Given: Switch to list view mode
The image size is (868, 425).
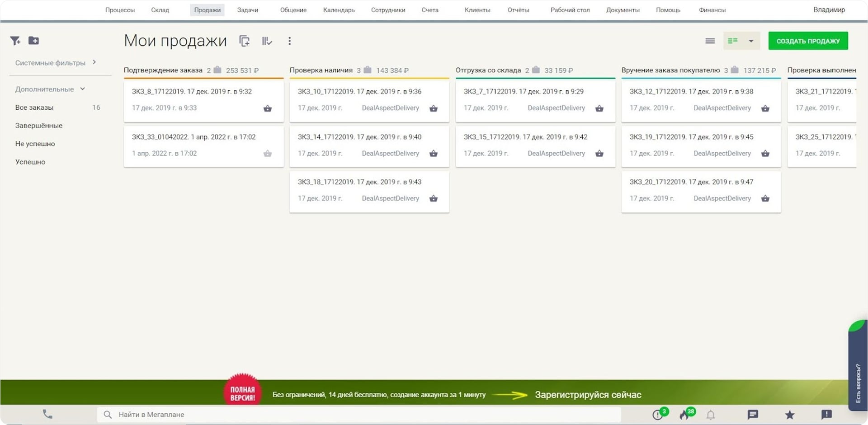Looking at the screenshot, I should [710, 41].
